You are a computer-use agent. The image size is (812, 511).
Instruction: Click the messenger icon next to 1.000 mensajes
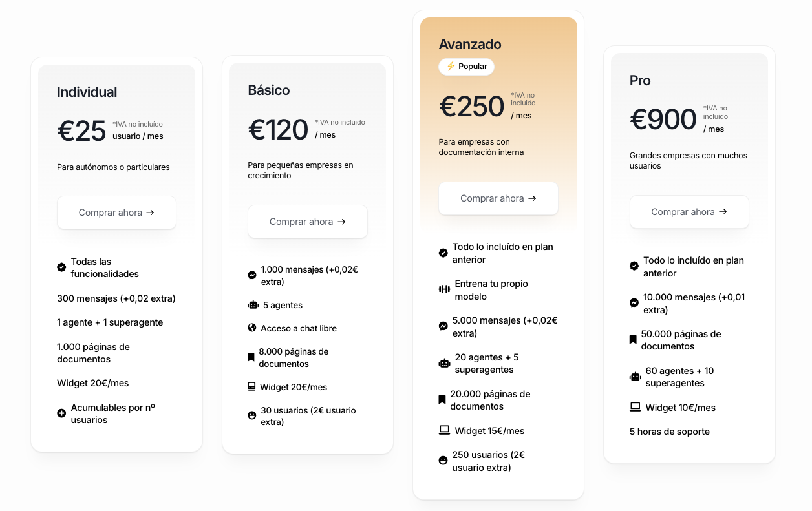252,275
